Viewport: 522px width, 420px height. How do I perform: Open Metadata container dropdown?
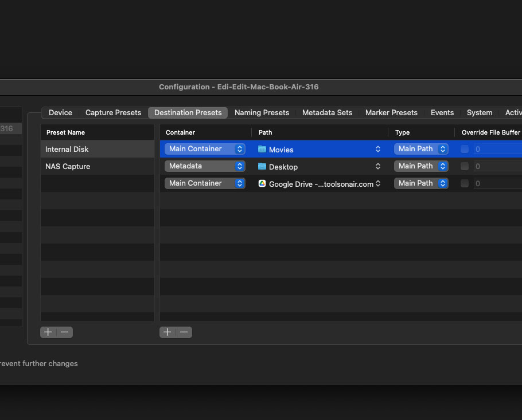(205, 166)
